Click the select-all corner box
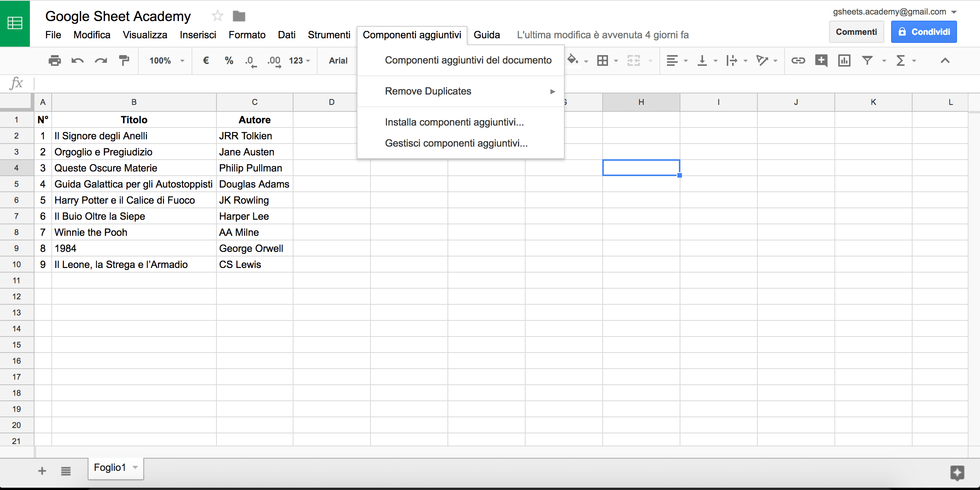Viewport: 980px width, 490px height. 17,102
